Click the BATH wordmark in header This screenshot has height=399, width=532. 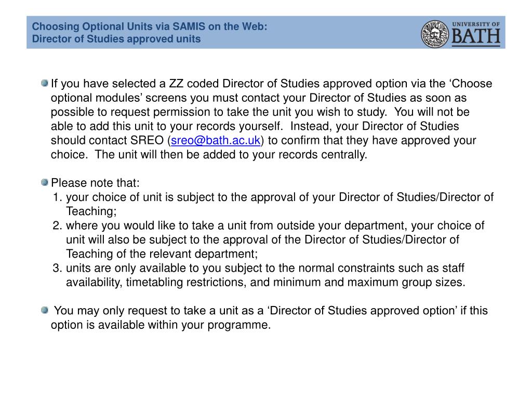pos(476,37)
